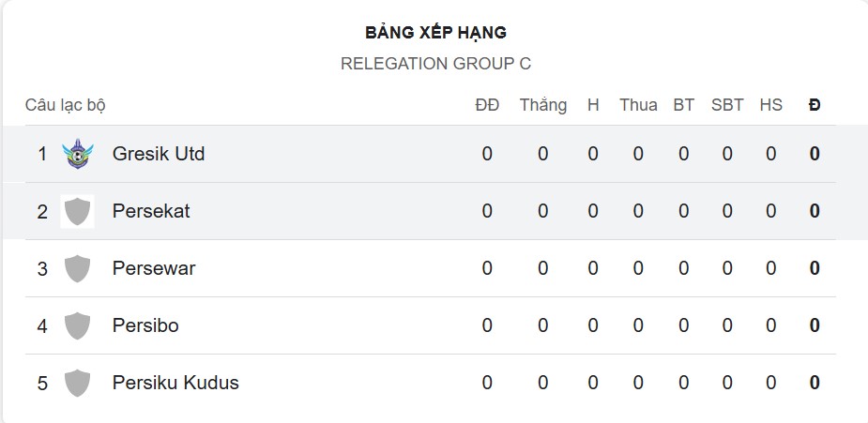This screenshot has height=423, width=868.
Task: Click the Bảng xếp hạng title
Action: pyautogui.click(x=435, y=33)
